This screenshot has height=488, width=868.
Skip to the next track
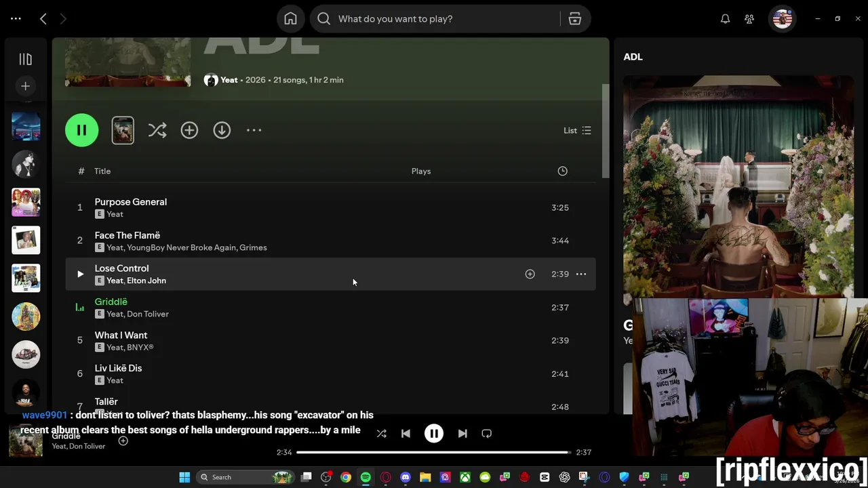(462, 434)
